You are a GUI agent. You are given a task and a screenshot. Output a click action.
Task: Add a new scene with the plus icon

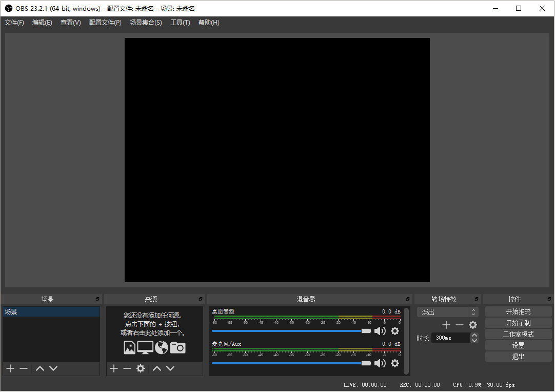[x=10, y=368]
